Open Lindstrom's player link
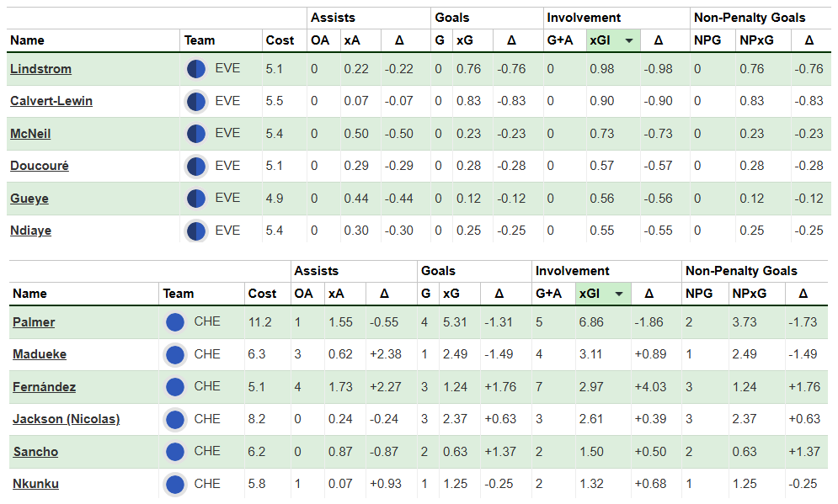This screenshot has height=504, width=838. [40, 69]
